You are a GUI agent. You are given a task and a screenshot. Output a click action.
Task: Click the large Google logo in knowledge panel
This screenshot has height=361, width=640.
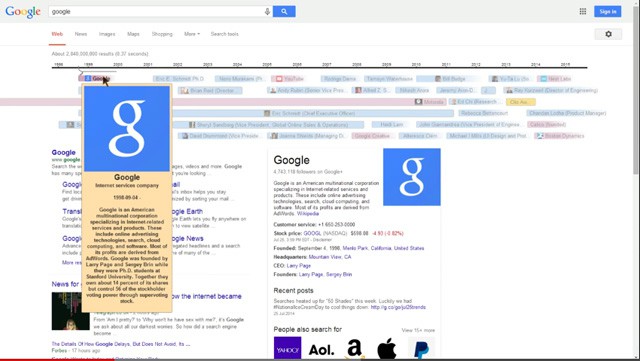[411, 177]
